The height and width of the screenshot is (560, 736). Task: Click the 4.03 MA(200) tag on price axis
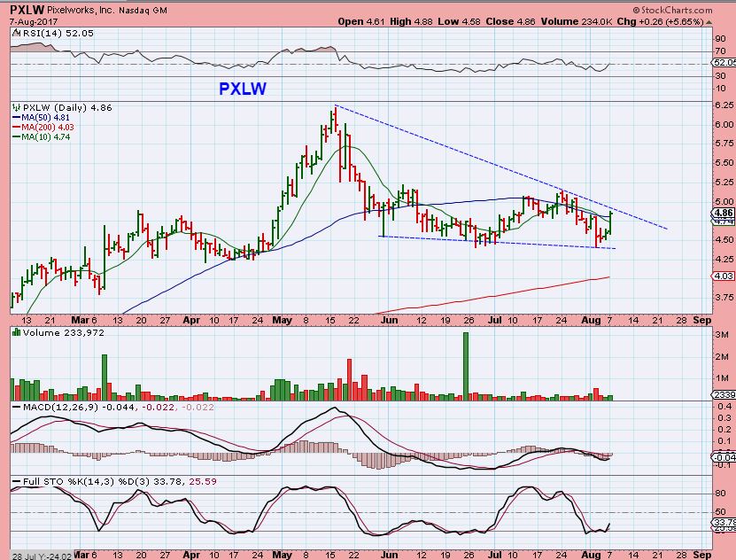(724, 276)
